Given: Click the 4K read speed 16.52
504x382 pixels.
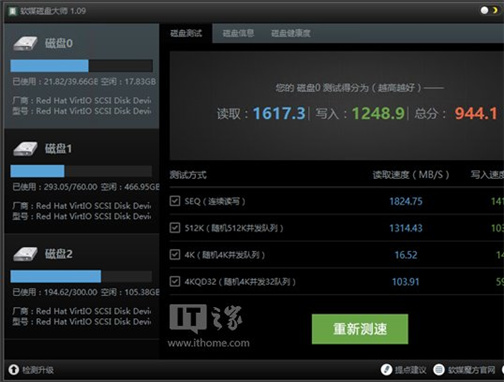Looking at the screenshot, I should [x=406, y=255].
